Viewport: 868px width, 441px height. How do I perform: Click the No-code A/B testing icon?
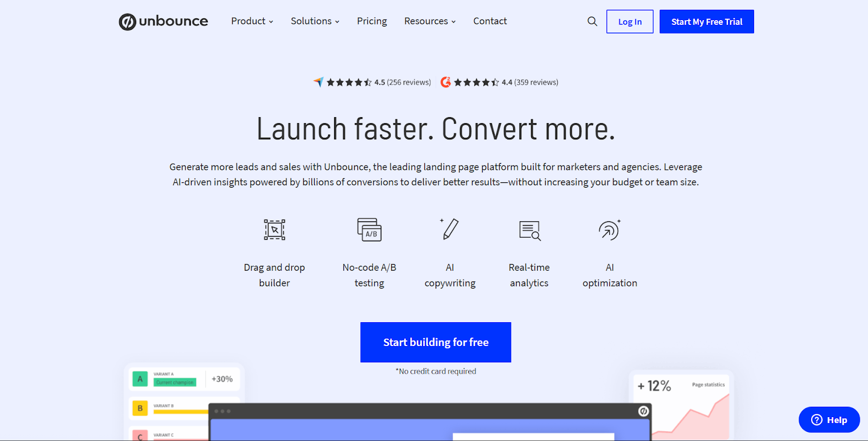pyautogui.click(x=369, y=230)
